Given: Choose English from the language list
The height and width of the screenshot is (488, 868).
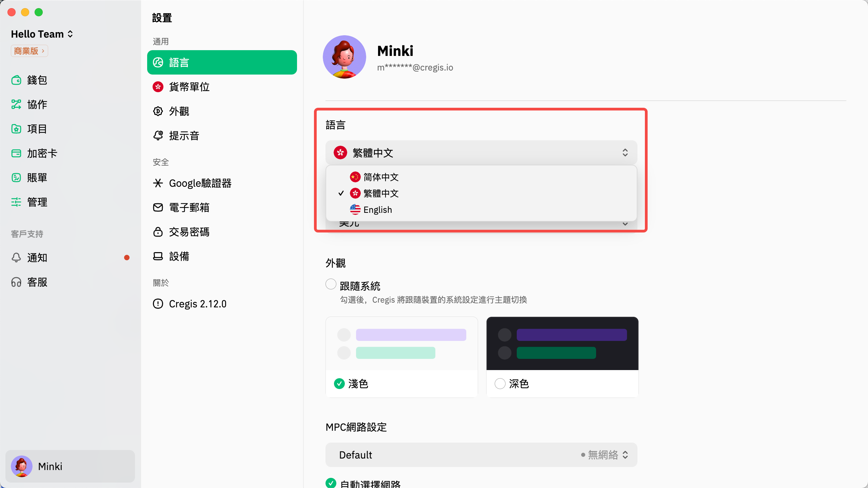Looking at the screenshot, I should (377, 210).
